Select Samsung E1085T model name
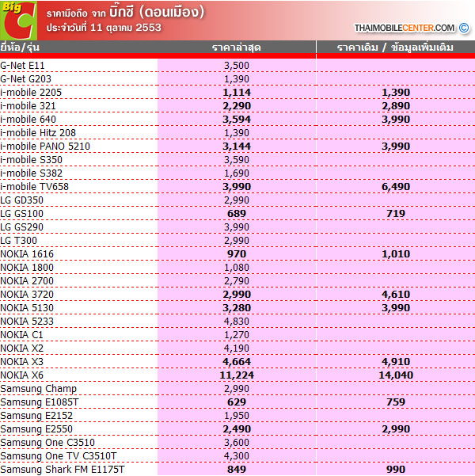Viewport: 475px width, 476px height. [x=40, y=402]
